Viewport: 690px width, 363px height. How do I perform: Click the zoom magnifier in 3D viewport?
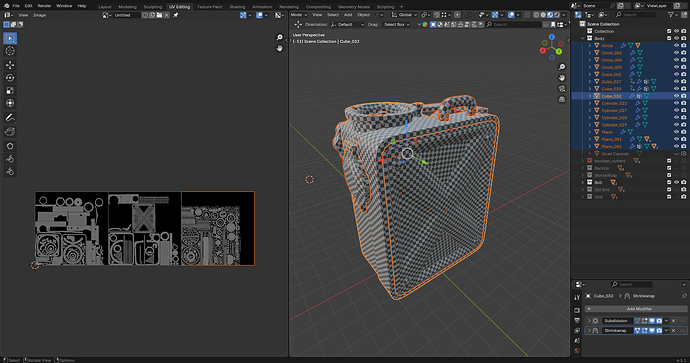click(x=562, y=67)
